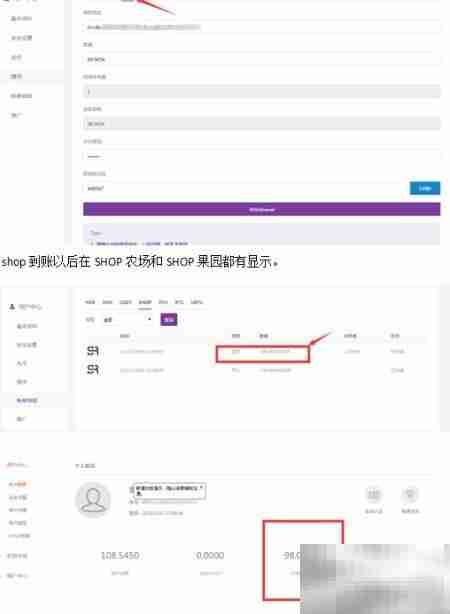Click the round gray user avatar
The image size is (450, 614).
click(x=92, y=499)
